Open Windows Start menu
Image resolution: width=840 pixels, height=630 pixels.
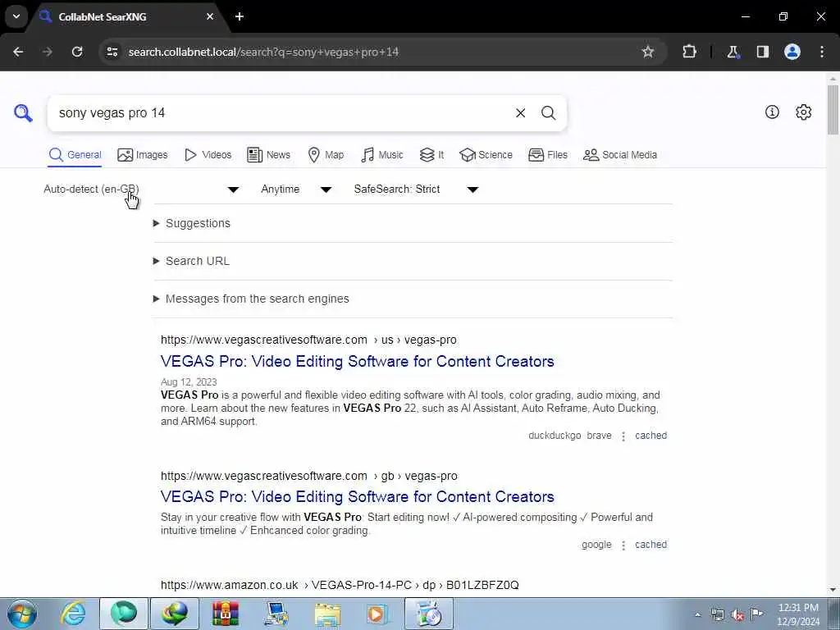(x=22, y=614)
